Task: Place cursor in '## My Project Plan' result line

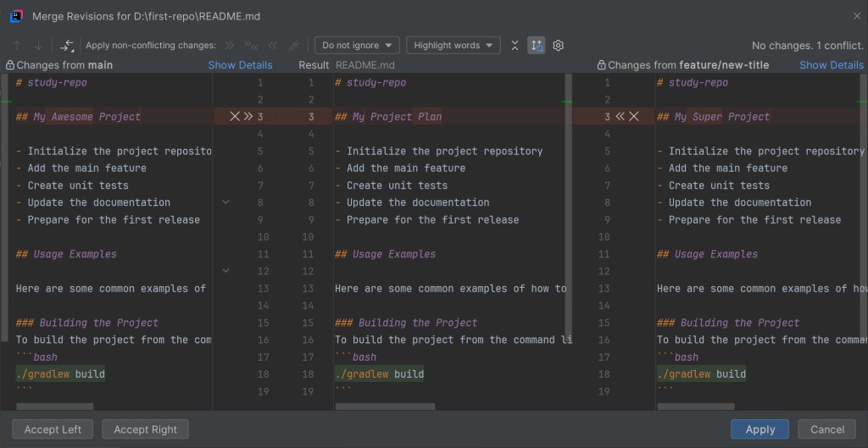Action: [x=388, y=117]
